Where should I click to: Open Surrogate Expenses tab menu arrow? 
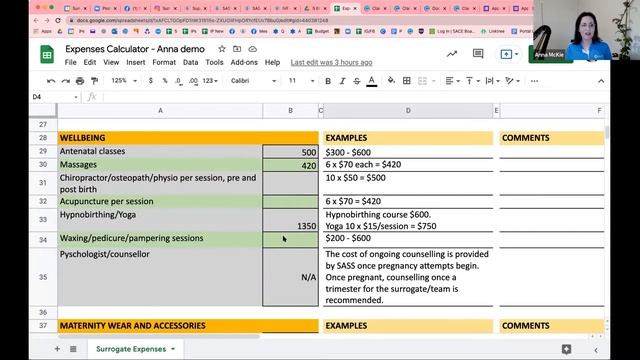[x=173, y=349]
